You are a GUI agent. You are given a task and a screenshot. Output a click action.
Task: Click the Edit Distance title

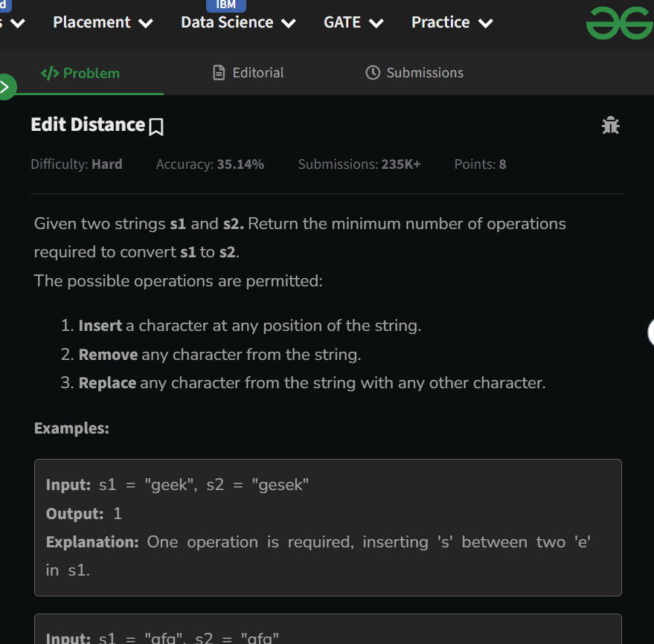tap(88, 125)
